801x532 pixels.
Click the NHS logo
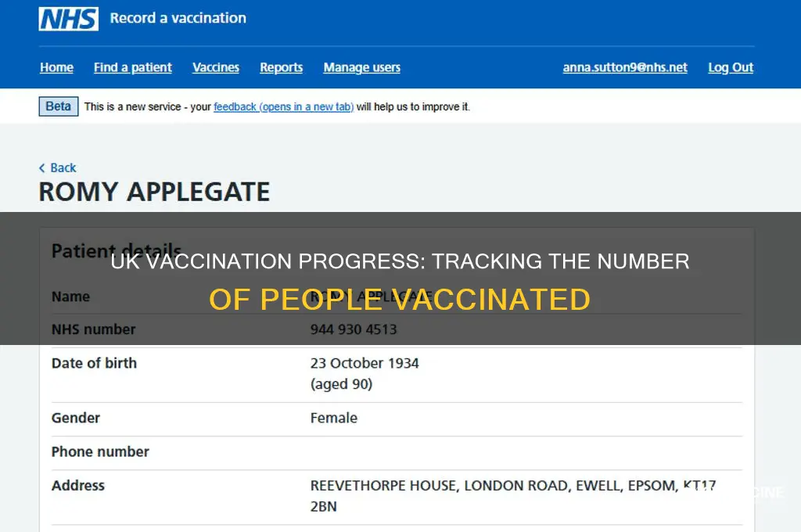point(69,19)
